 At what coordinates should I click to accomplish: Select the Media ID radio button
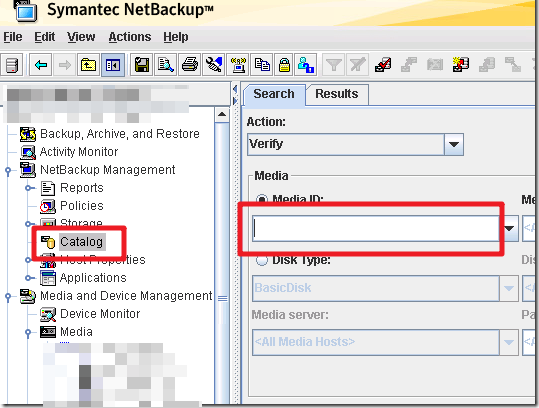[x=262, y=199]
